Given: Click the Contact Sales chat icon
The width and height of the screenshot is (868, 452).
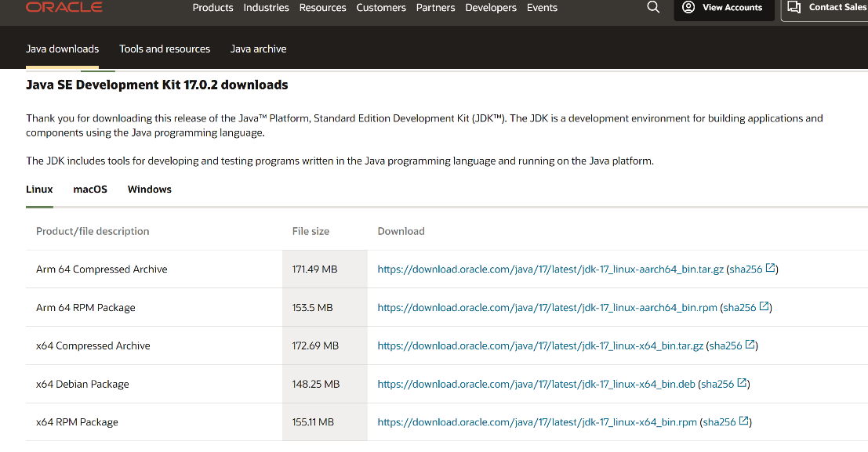Looking at the screenshot, I should [x=794, y=7].
